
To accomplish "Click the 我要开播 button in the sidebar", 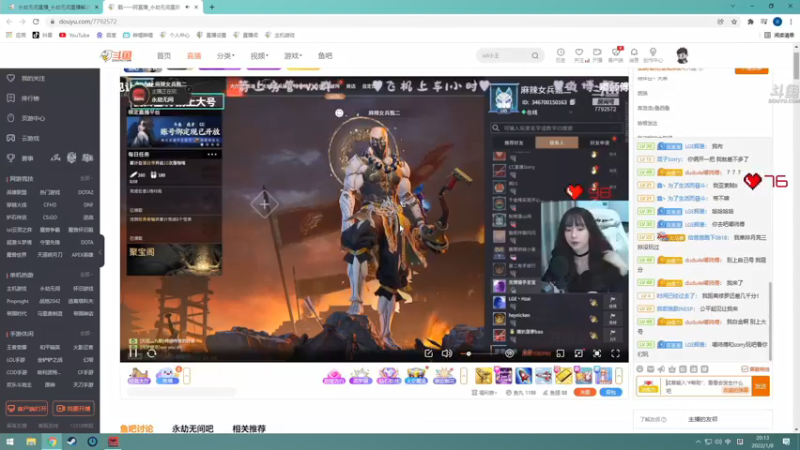I will [x=73, y=409].
